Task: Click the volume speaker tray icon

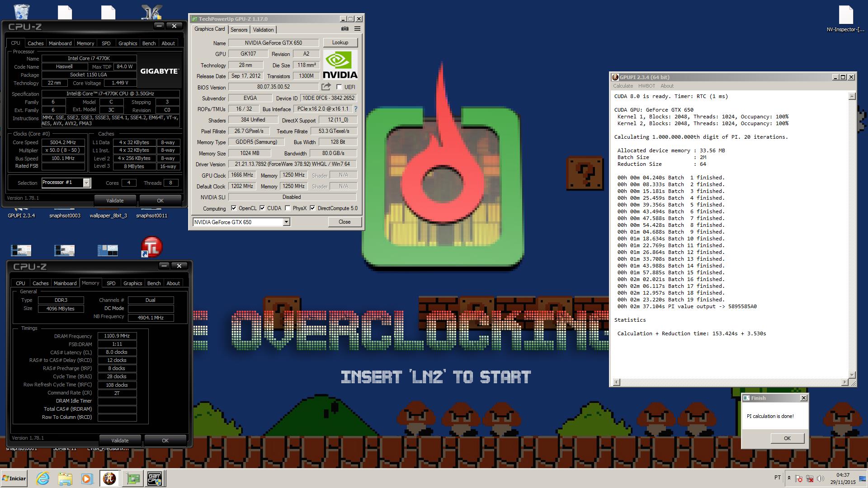Action: [820, 479]
